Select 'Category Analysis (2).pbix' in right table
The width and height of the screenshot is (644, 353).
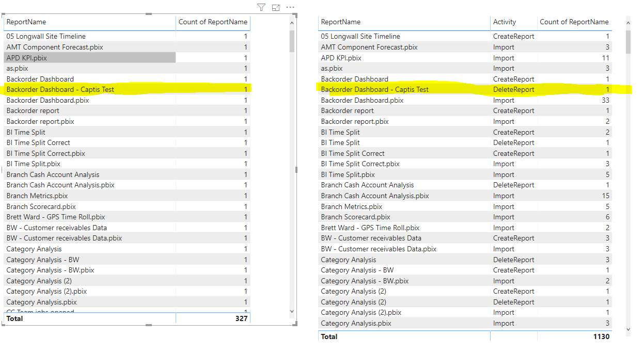point(361,312)
